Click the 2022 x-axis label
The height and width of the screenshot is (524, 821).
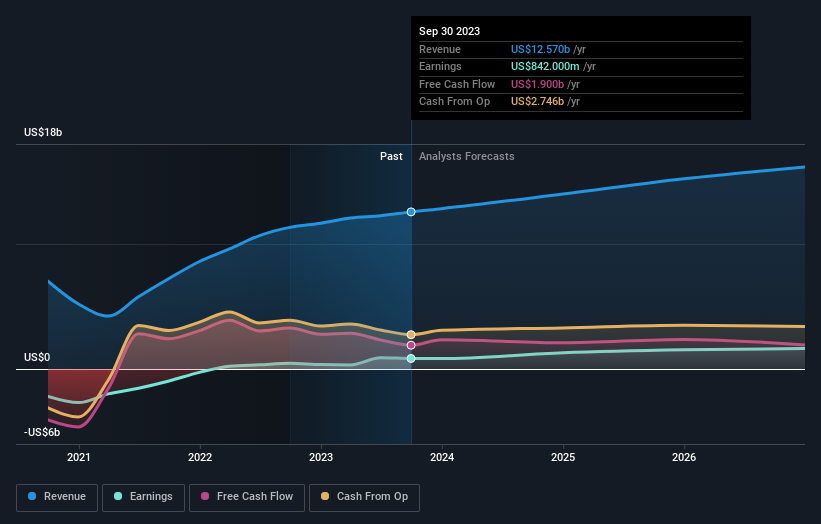click(x=200, y=458)
